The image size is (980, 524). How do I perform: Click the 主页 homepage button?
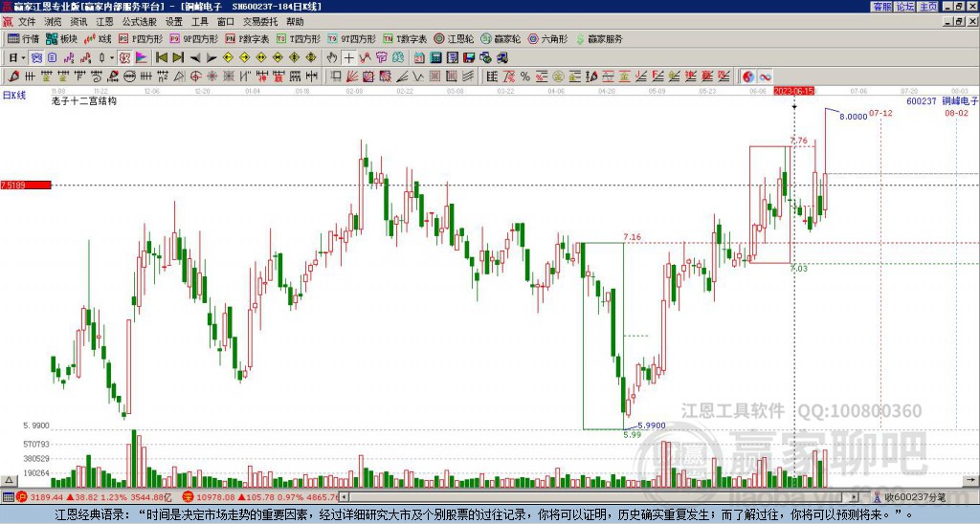point(928,7)
